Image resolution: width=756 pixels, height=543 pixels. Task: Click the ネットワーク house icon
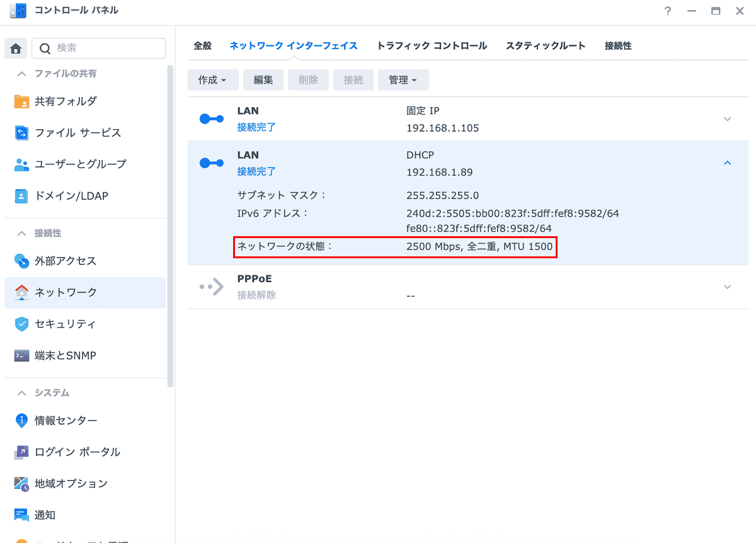tap(21, 292)
